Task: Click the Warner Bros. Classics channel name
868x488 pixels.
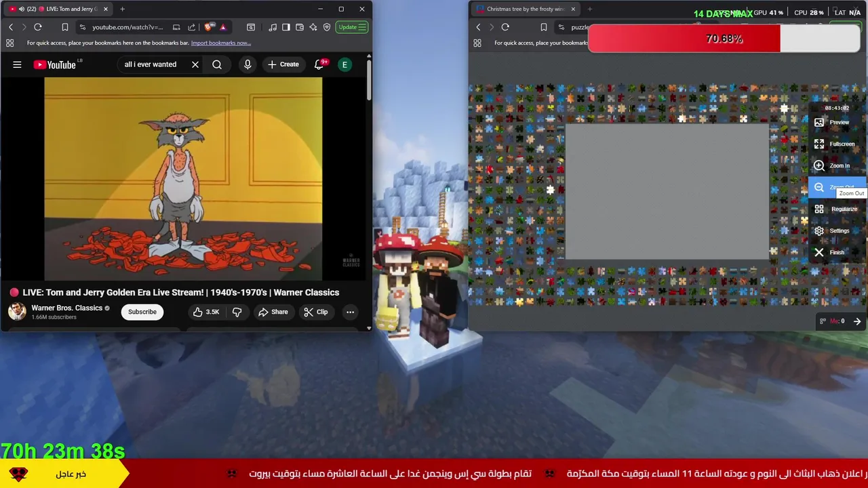Action: click(66, 308)
